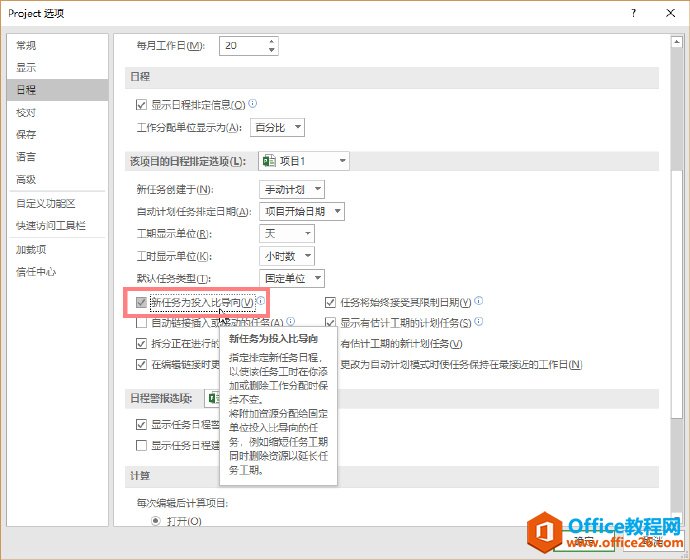
Task: Toggle 自动链接插入或移动的任务 checkbox
Action: [141, 323]
